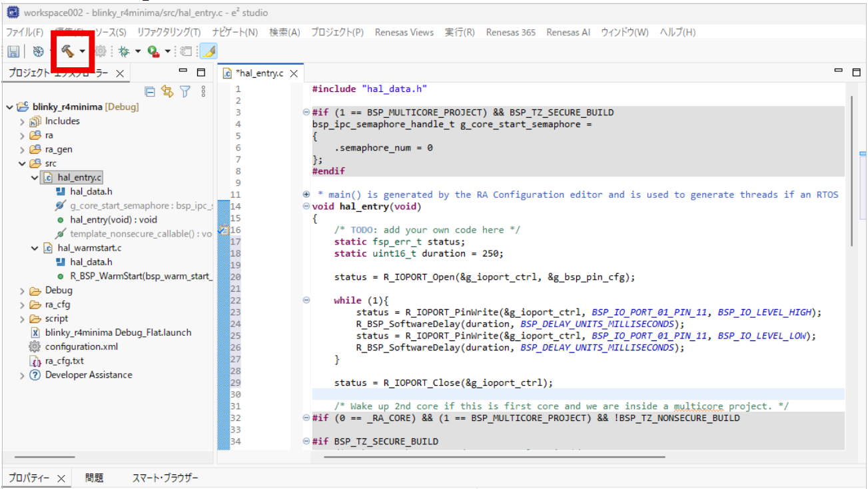This screenshot has width=868, height=489.
Task: Collapse all in Project Explorer toolbar
Action: coord(150,91)
